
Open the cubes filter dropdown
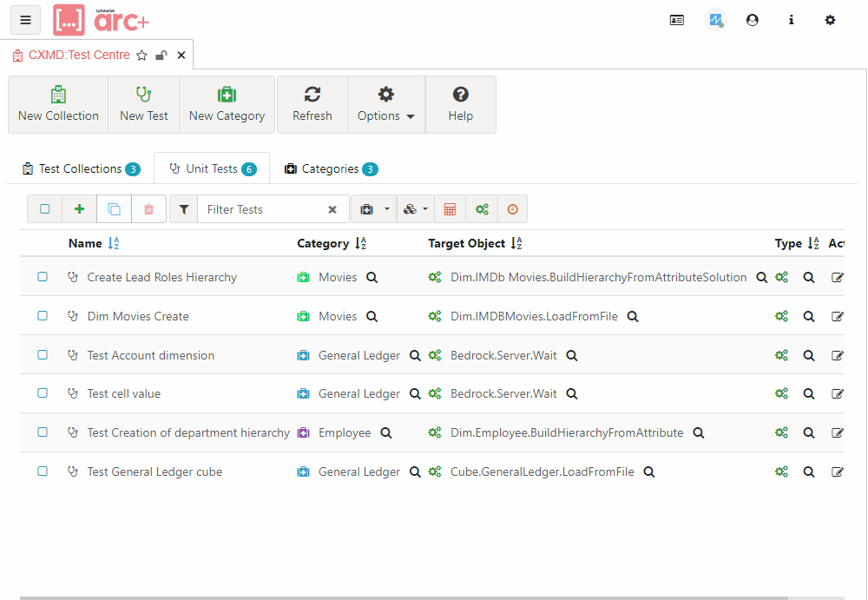click(416, 209)
